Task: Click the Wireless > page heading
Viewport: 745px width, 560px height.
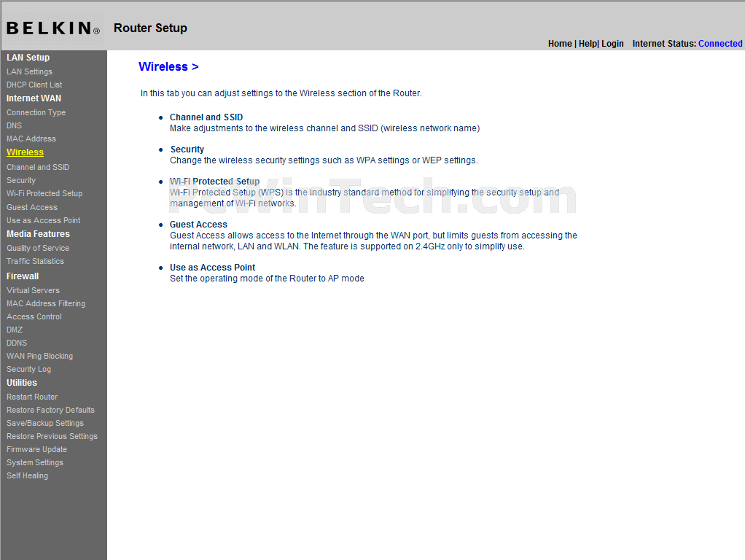Action: (168, 67)
